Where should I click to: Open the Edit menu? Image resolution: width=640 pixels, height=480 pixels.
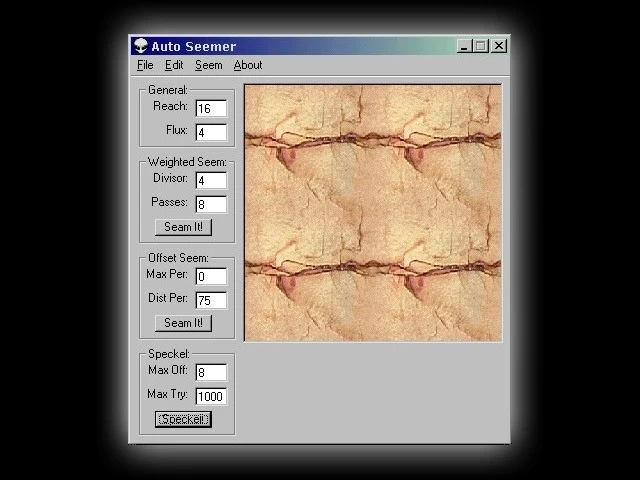174,65
